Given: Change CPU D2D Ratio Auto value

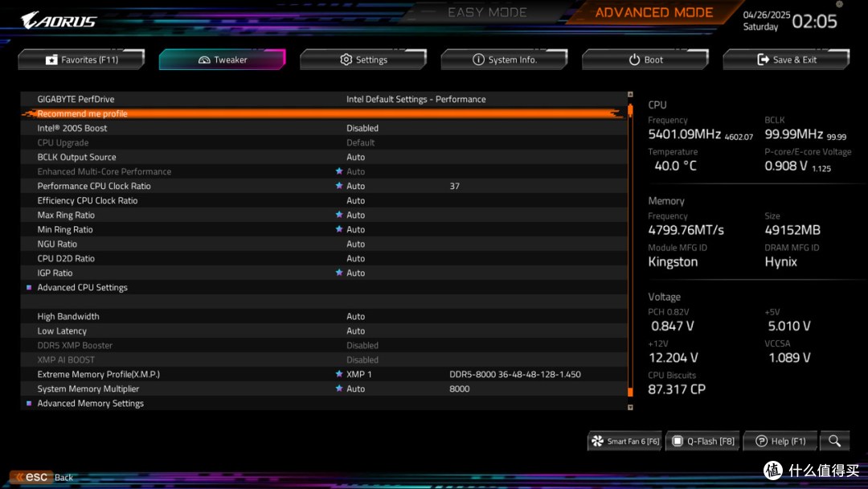Looking at the screenshot, I should click(355, 258).
